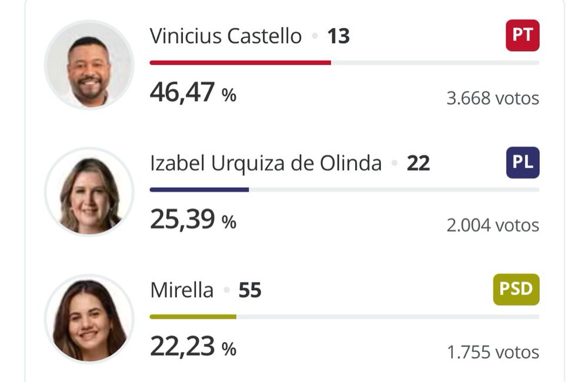Open Vinicius Castello's candidate photo
588x382 pixels.
[x=89, y=65]
